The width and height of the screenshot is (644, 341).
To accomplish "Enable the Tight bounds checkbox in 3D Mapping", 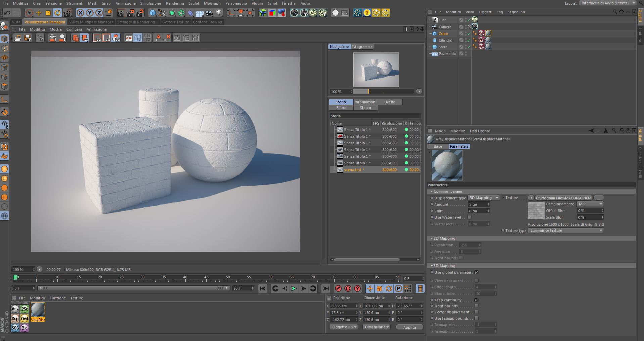I will point(476,306).
